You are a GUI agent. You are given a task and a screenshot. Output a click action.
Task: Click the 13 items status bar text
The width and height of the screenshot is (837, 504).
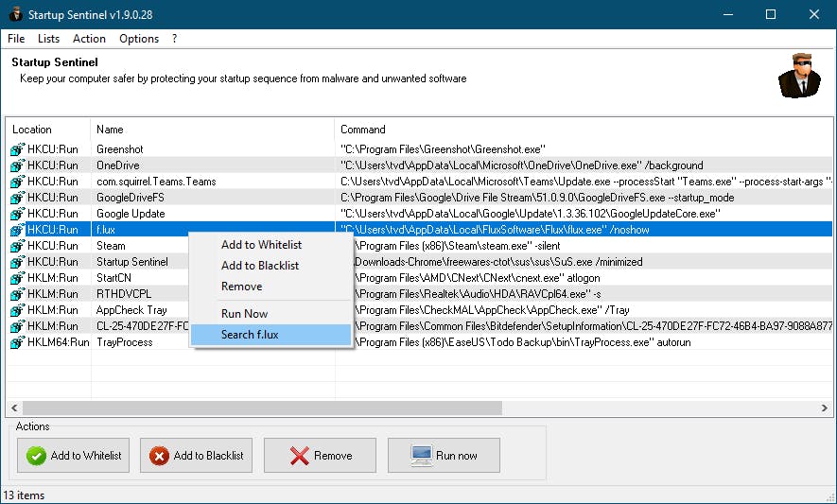(24, 495)
